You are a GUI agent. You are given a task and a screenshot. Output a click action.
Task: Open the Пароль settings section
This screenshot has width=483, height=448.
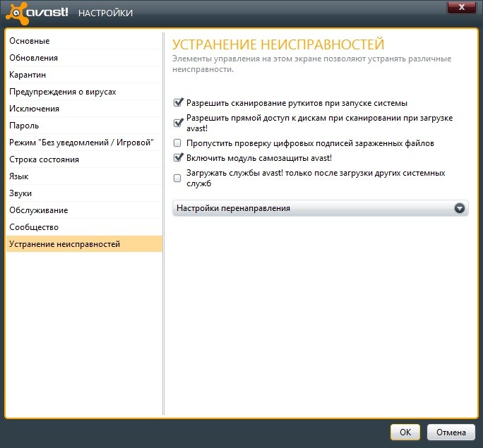[x=84, y=126]
